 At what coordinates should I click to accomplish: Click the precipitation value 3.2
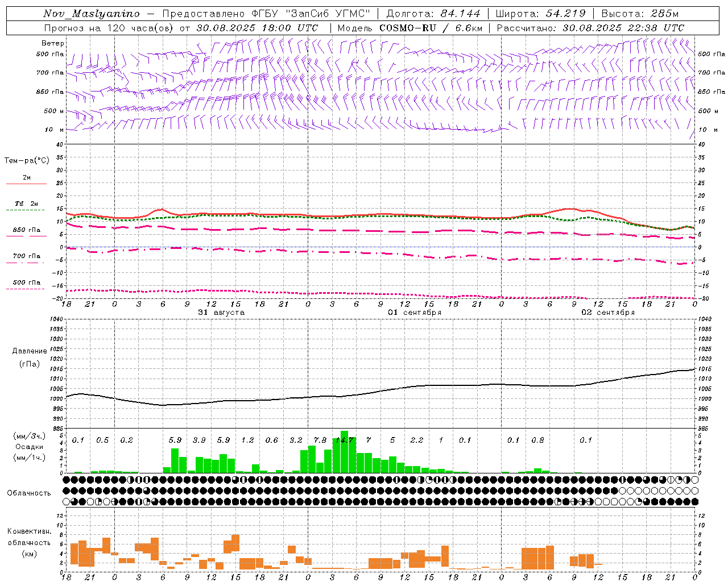pyautogui.click(x=296, y=440)
